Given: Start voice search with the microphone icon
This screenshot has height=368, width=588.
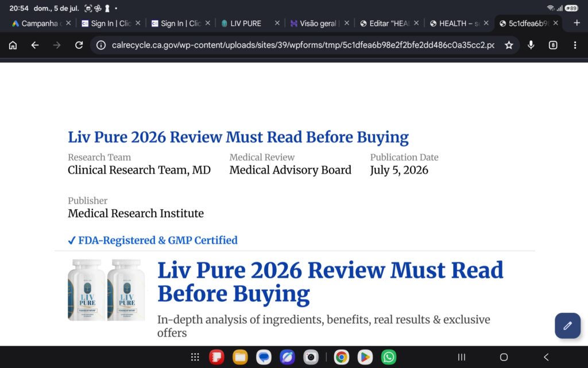Looking at the screenshot, I should (x=531, y=45).
